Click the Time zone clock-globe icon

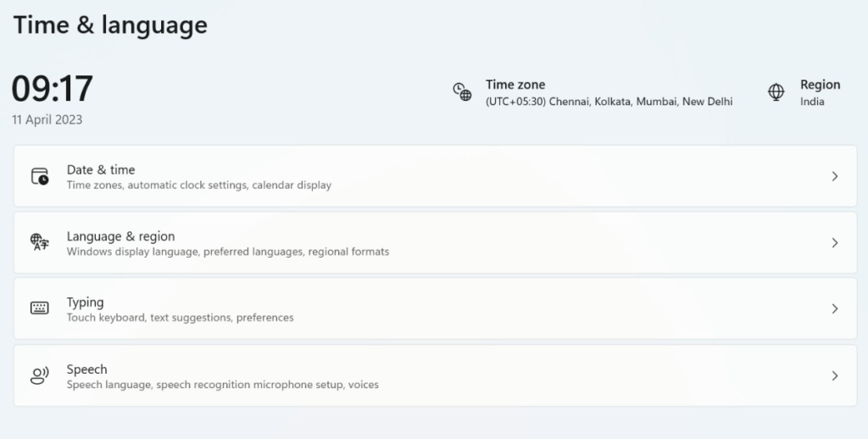click(x=462, y=92)
